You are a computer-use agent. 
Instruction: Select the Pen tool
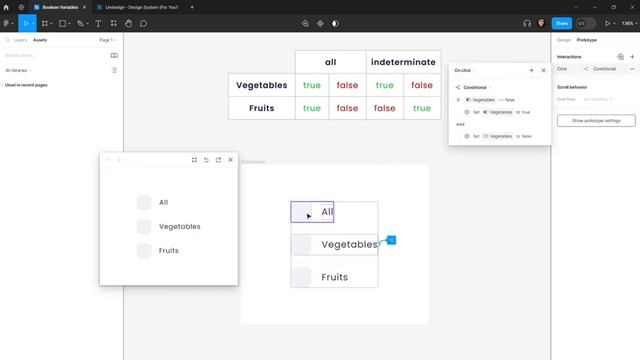(80, 24)
